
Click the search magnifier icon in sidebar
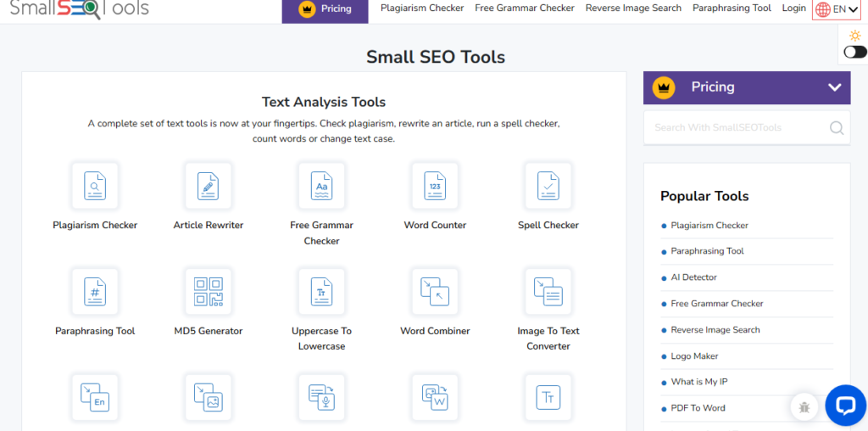[837, 128]
